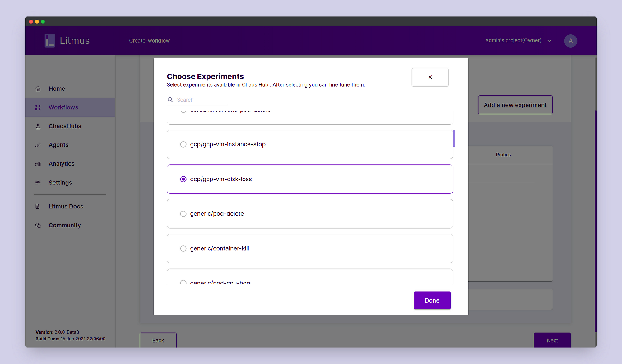The width and height of the screenshot is (622, 364).
Task: Click the page scrollbar on right edge
Action: pos(596,221)
